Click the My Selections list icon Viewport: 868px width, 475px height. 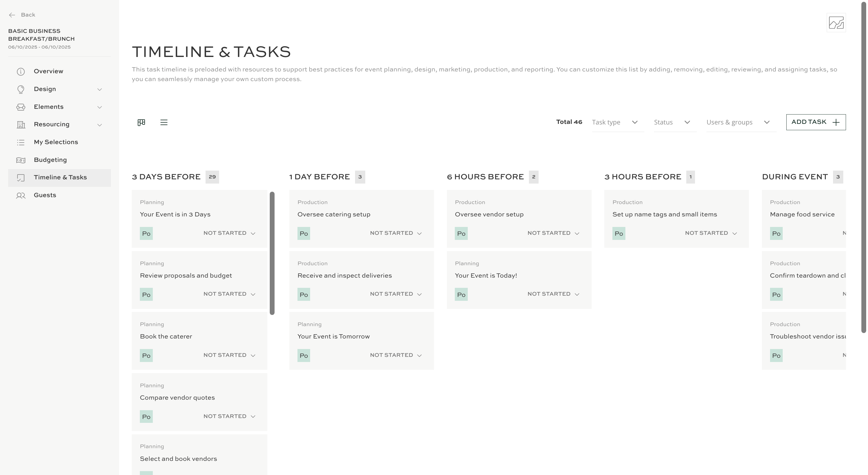21,143
